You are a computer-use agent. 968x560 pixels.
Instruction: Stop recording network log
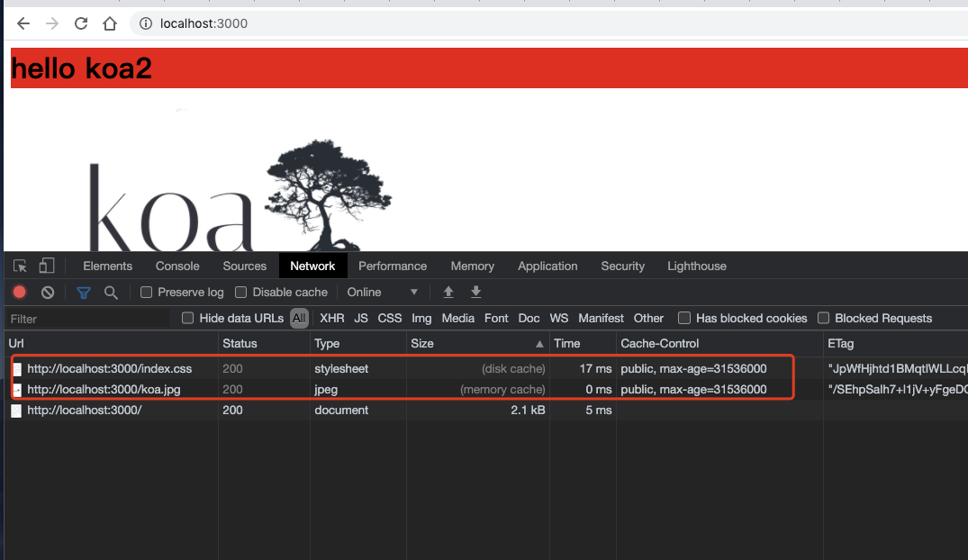pos(20,292)
